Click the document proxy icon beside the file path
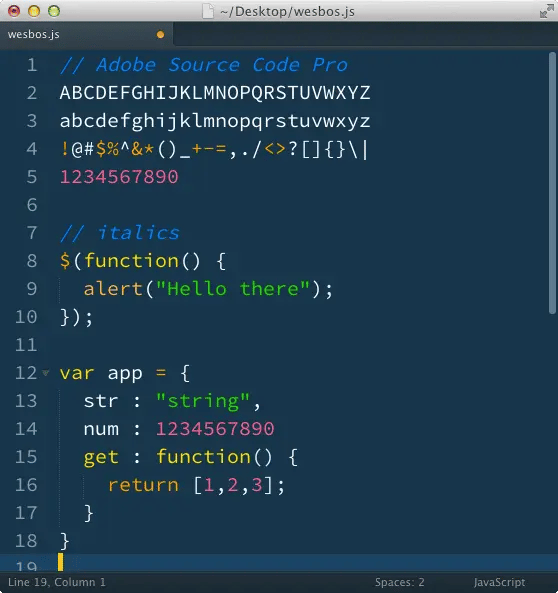The image size is (558, 593). pos(208,11)
